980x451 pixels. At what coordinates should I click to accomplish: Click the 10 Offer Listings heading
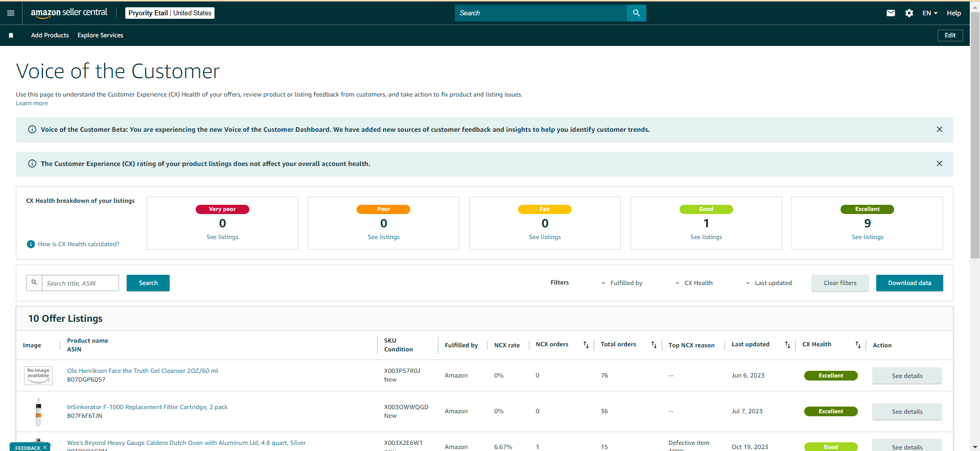[65, 319]
